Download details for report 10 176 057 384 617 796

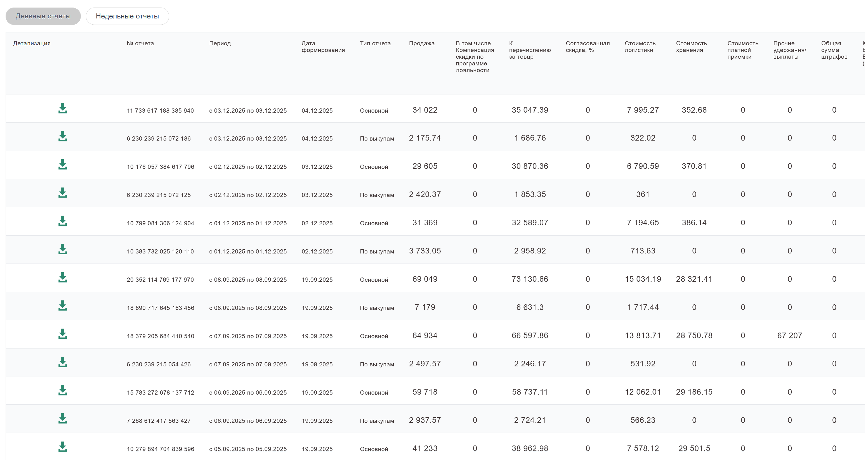pyautogui.click(x=63, y=165)
